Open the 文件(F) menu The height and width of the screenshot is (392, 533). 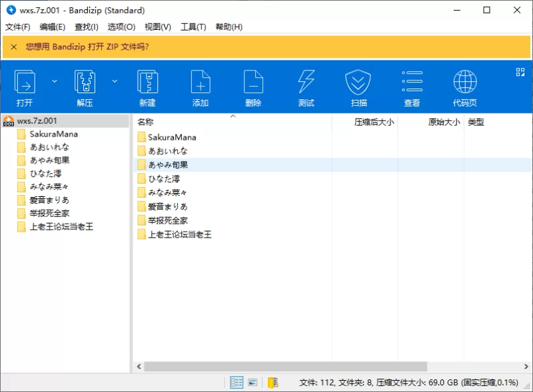18,27
